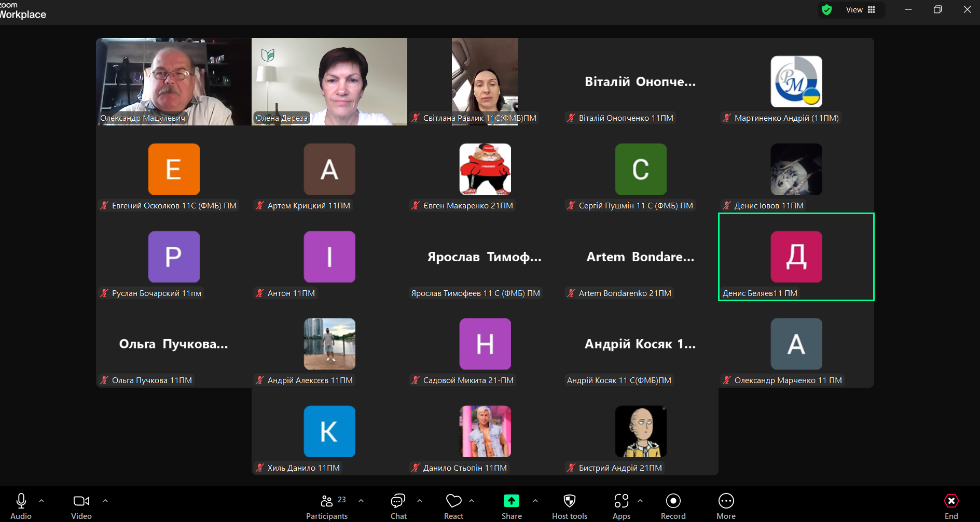This screenshot has width=980, height=522.
Task: Click the Audio microphone icon
Action: point(21,501)
